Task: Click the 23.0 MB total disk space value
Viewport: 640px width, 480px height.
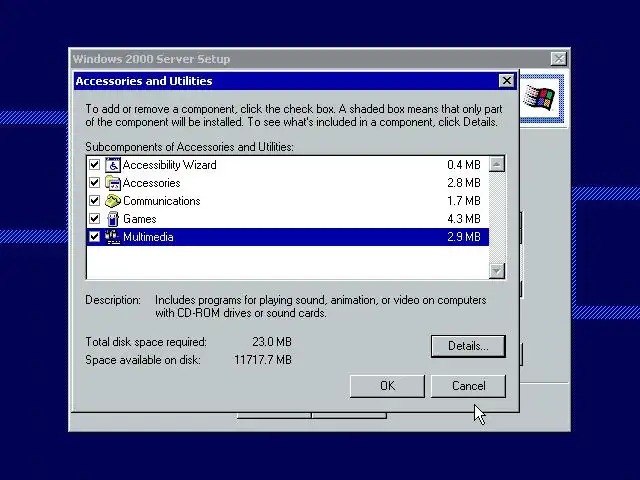Action: coord(272,342)
